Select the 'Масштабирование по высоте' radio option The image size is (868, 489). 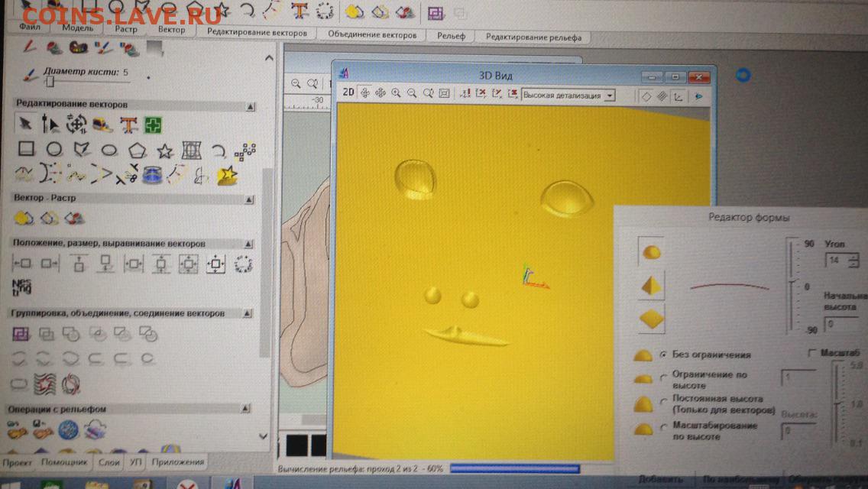click(x=663, y=427)
